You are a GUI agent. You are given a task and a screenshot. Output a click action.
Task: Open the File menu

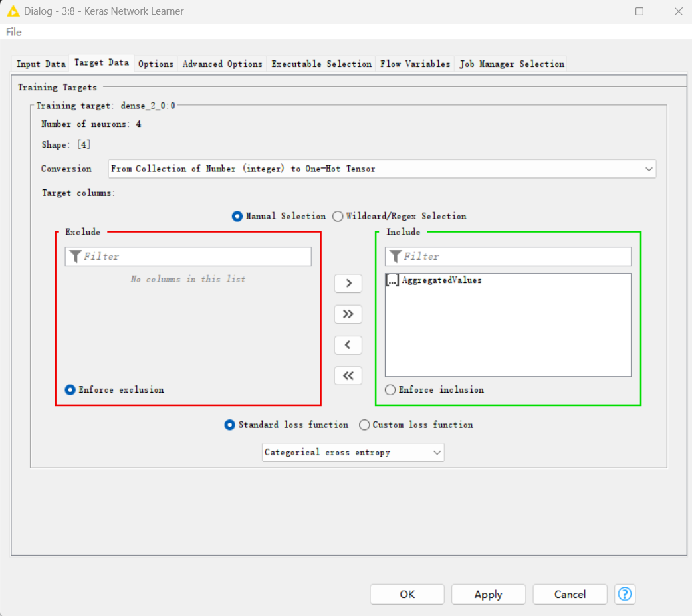14,32
